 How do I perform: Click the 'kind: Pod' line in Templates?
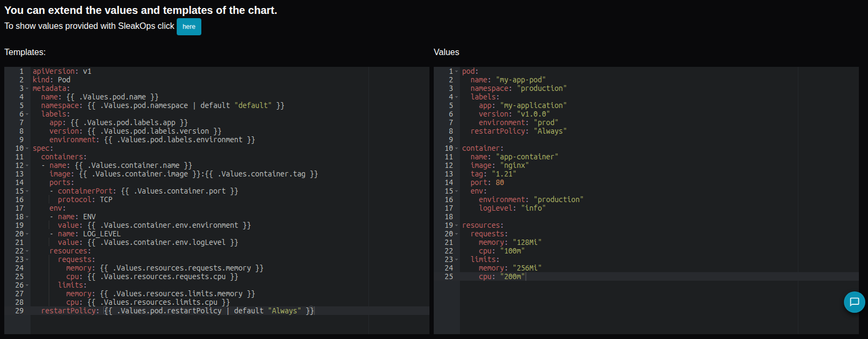(51, 80)
